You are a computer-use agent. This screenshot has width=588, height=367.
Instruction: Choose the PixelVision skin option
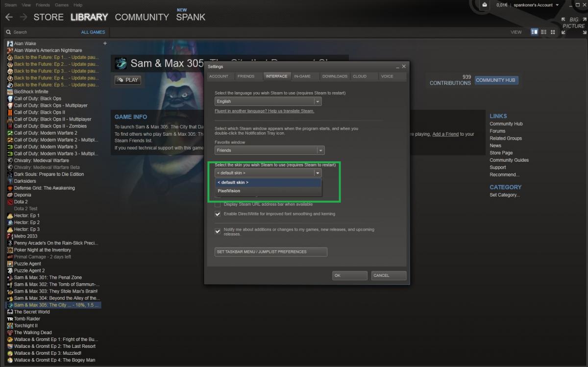coord(268,191)
